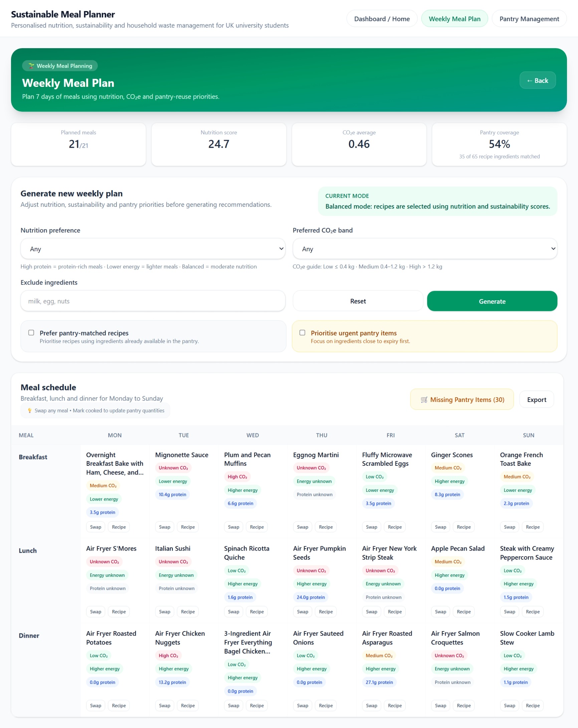
Task: Click 27.1g protein tag on Roasted Asparagus
Action: coord(379,682)
